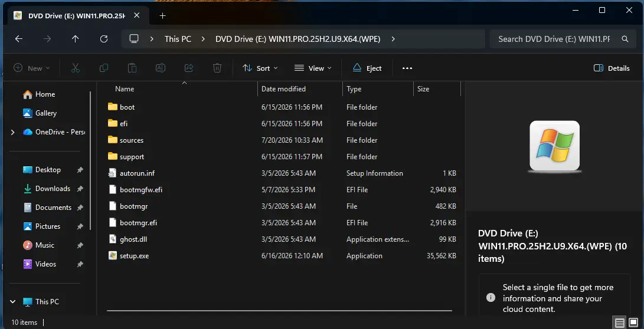
Task: Select the boot folder icon
Action: point(113,107)
